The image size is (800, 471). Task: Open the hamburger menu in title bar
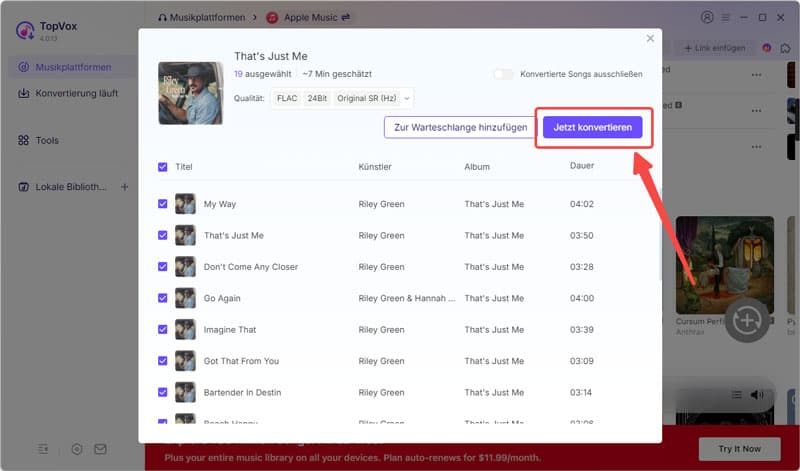726,17
